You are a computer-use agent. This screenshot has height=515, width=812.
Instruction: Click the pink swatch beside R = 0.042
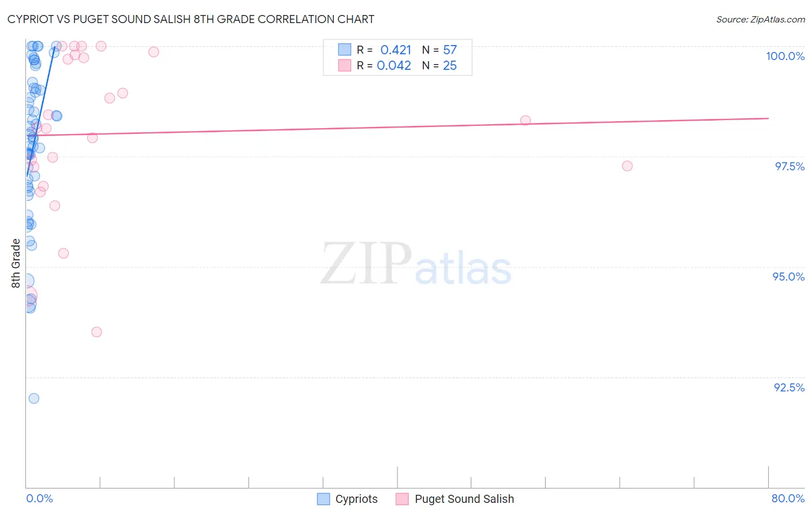click(345, 65)
